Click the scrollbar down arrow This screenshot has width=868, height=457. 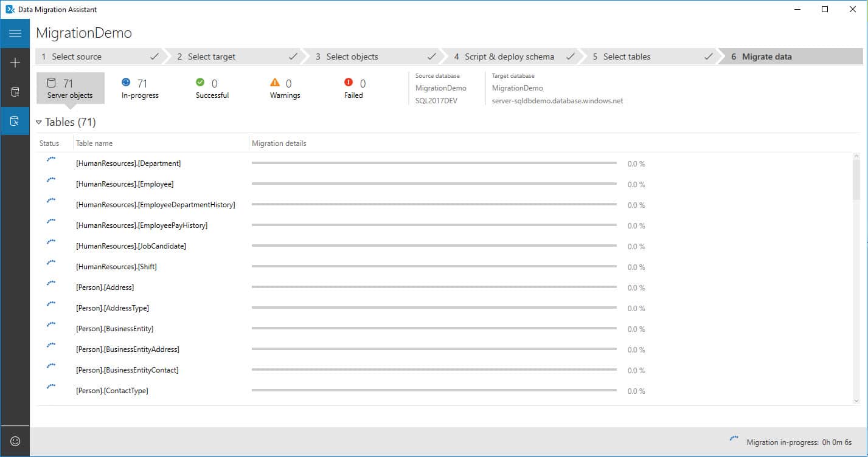856,400
